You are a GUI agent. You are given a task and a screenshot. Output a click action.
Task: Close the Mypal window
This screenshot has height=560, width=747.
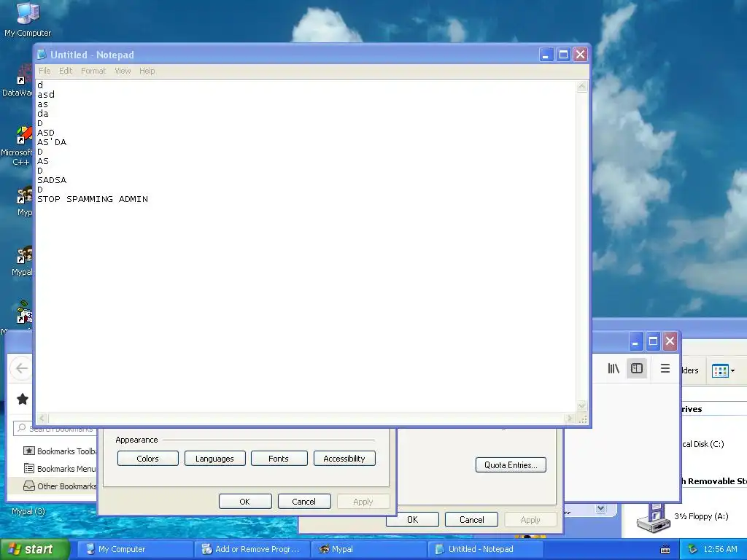click(x=670, y=341)
